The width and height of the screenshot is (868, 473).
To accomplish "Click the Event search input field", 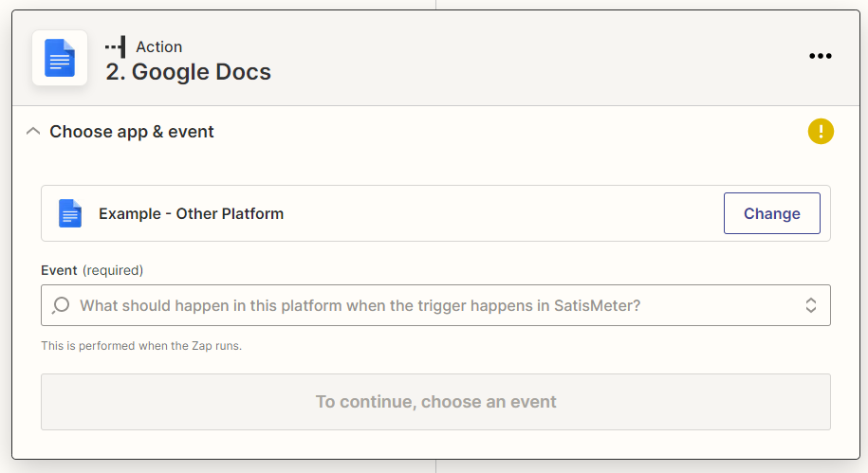I will click(x=435, y=305).
